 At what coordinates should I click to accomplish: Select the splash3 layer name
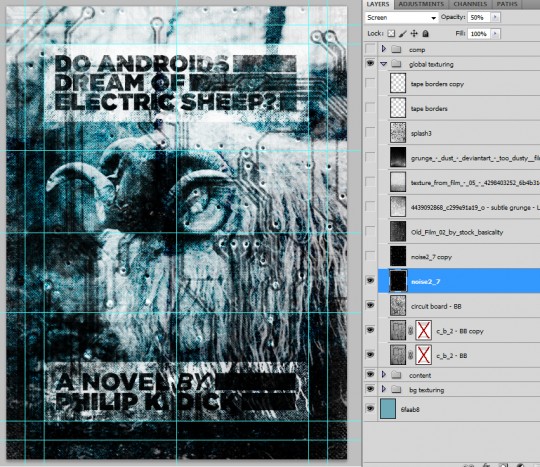pyautogui.click(x=421, y=133)
